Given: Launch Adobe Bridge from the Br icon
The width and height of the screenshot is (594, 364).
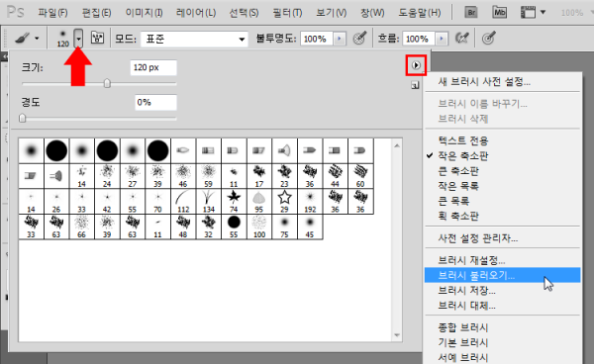Looking at the screenshot, I should [471, 13].
